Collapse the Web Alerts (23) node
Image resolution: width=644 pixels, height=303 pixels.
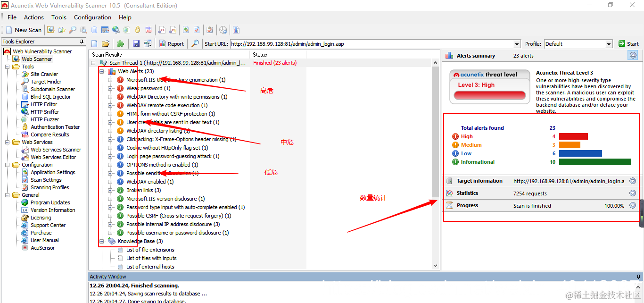[x=102, y=71]
